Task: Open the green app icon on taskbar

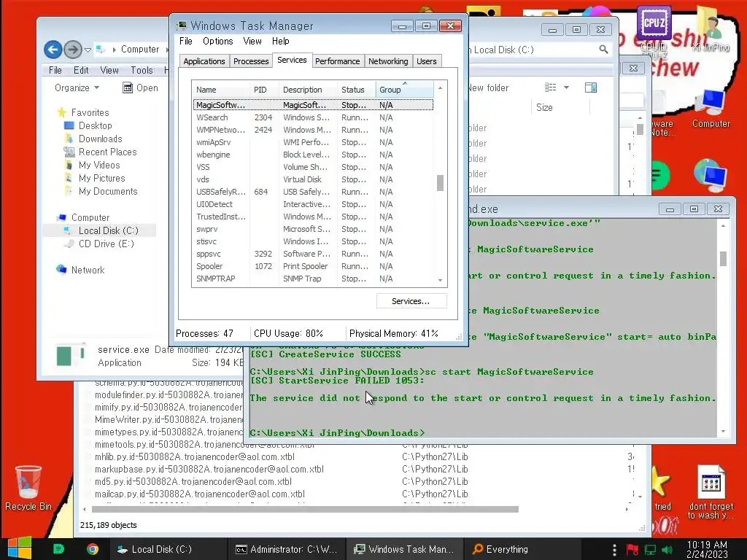Action: pos(58,549)
